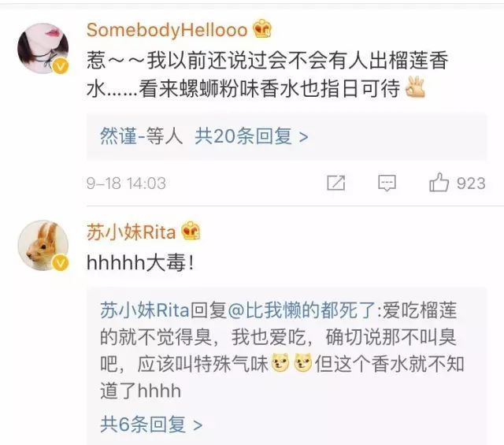This screenshot has width=504, height=445.
Task: Open the rabbit avatar of 苏小妹Rita
Action: 43,245
